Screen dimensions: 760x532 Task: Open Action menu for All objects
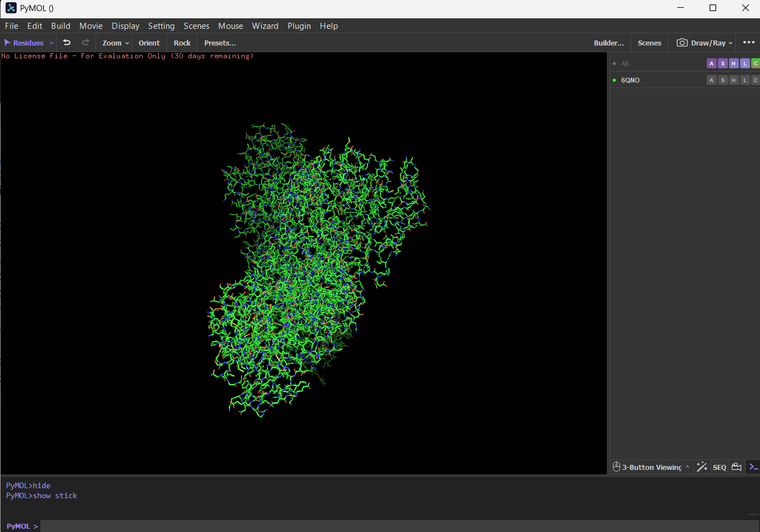712,64
